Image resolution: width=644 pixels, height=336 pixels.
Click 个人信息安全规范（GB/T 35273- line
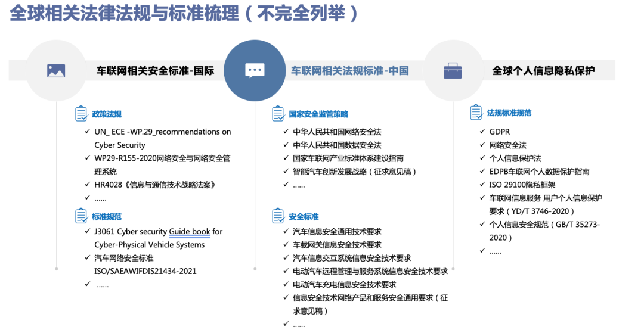544,225
